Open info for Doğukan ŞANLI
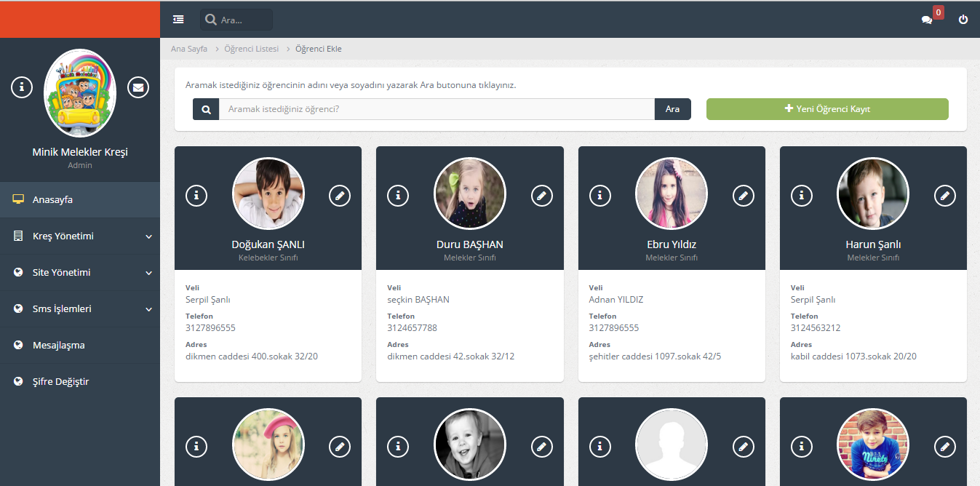Viewport: 980px width, 486px height. (x=196, y=195)
